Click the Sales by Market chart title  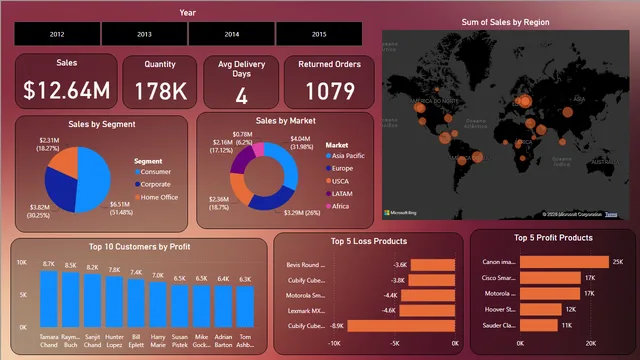tap(285, 121)
